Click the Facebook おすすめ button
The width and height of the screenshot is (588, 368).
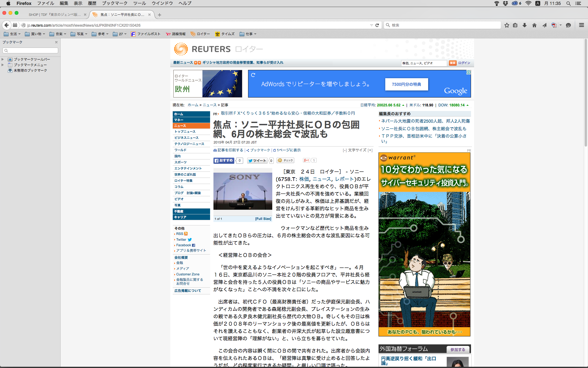(x=224, y=161)
